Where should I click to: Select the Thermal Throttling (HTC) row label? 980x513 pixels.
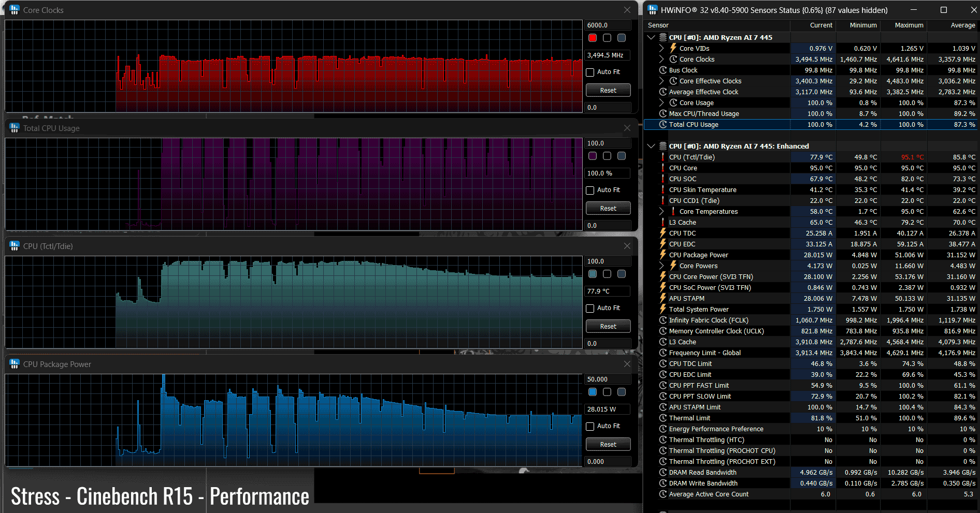pos(707,439)
